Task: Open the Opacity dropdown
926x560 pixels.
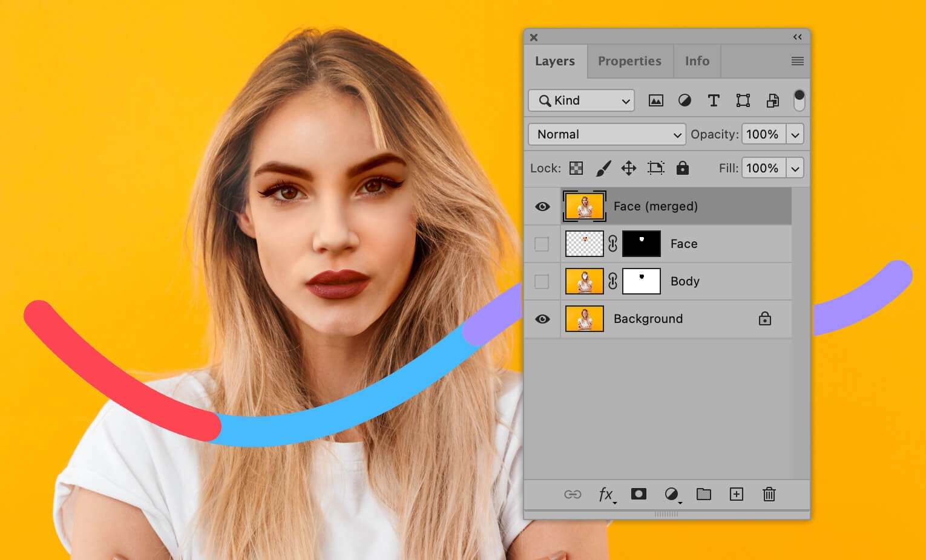Action: [x=795, y=134]
